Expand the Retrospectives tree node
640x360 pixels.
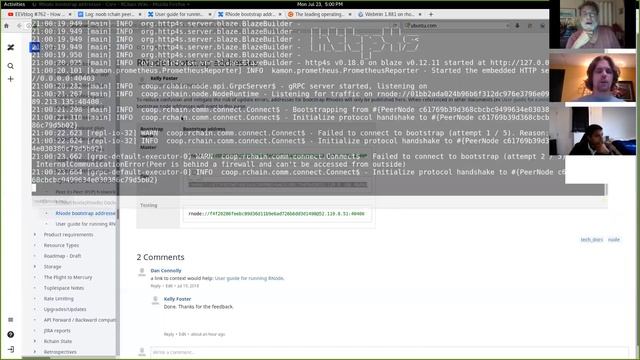(x=35, y=352)
